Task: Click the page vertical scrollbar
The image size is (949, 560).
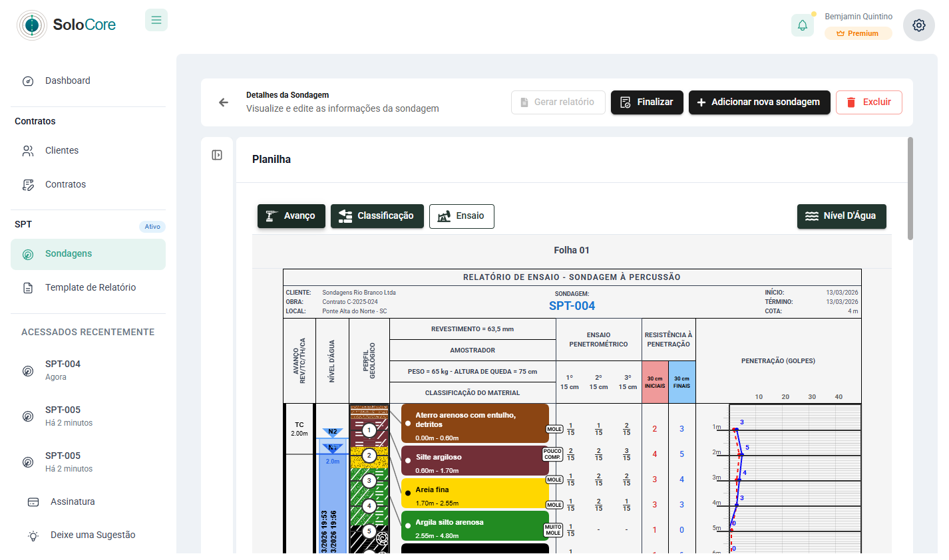Action: (x=910, y=189)
